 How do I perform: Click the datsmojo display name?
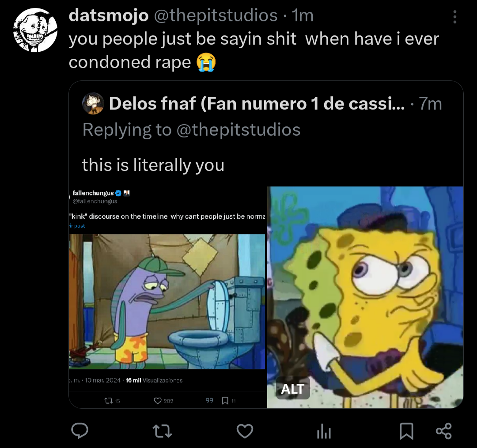coord(108,16)
